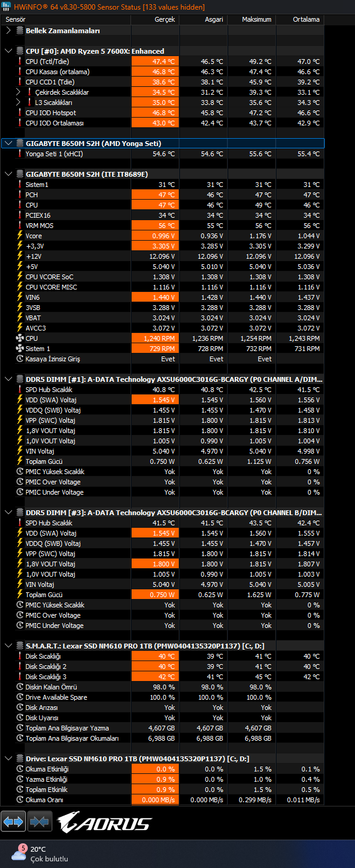Select the Gerçek column header
The height and width of the screenshot is (868, 355).
(x=155, y=19)
